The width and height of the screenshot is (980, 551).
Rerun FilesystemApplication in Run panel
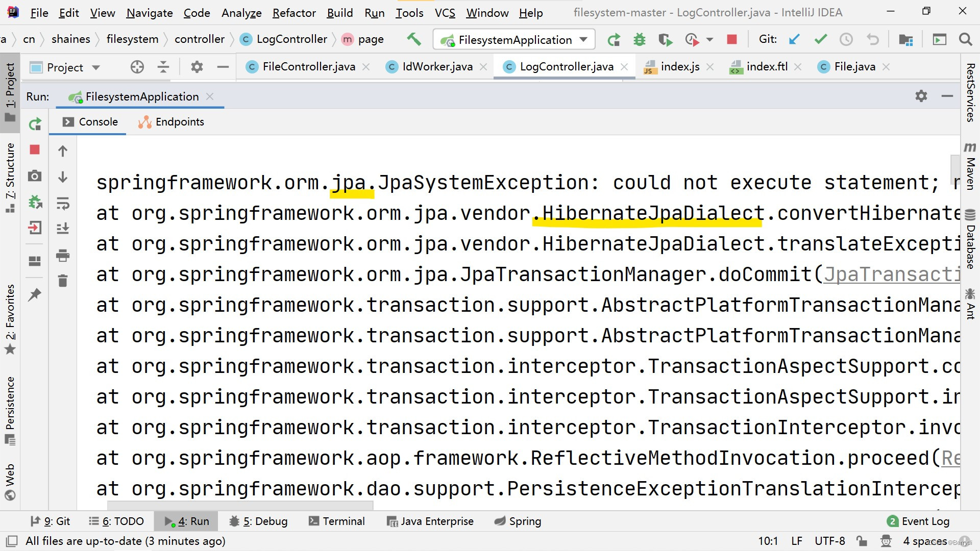(x=35, y=124)
